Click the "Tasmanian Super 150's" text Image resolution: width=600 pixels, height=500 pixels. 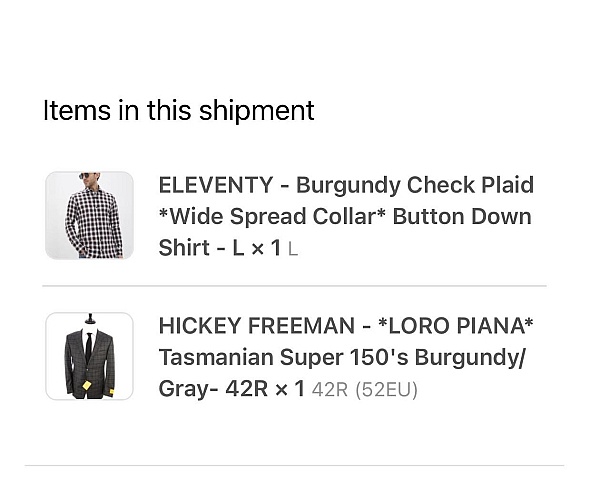(x=284, y=357)
